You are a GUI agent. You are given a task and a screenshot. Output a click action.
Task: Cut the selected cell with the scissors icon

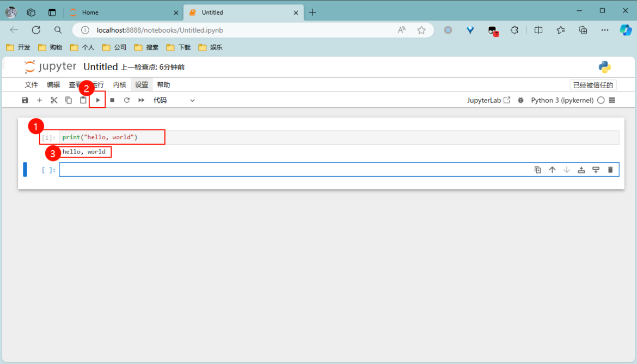pos(53,100)
